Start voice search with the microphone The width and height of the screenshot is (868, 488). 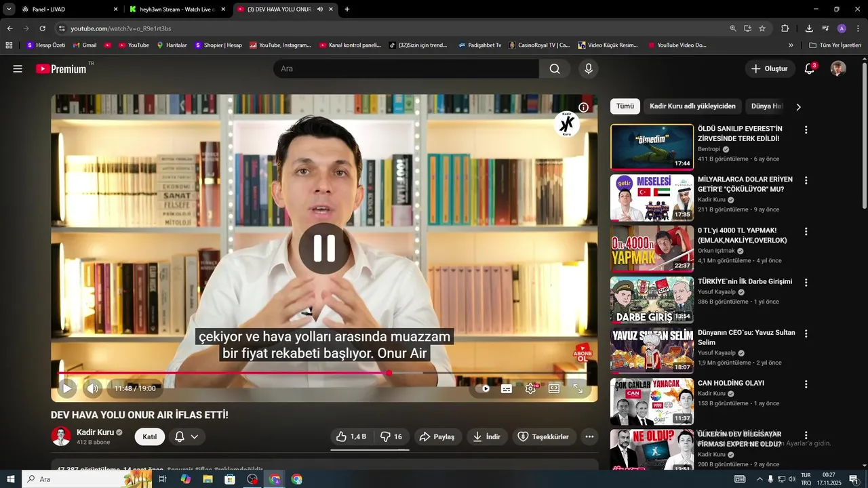pyautogui.click(x=588, y=68)
